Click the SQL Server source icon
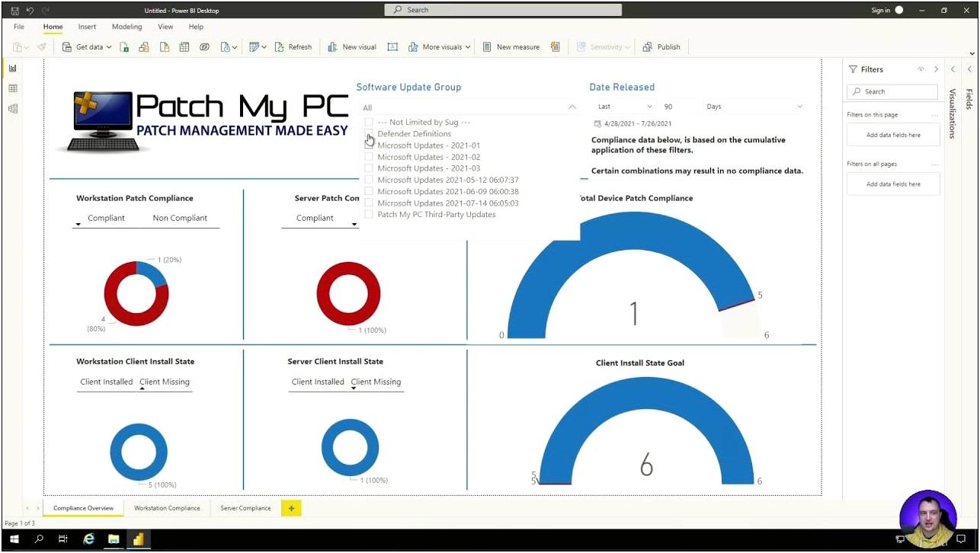The image size is (980, 553). point(165,47)
